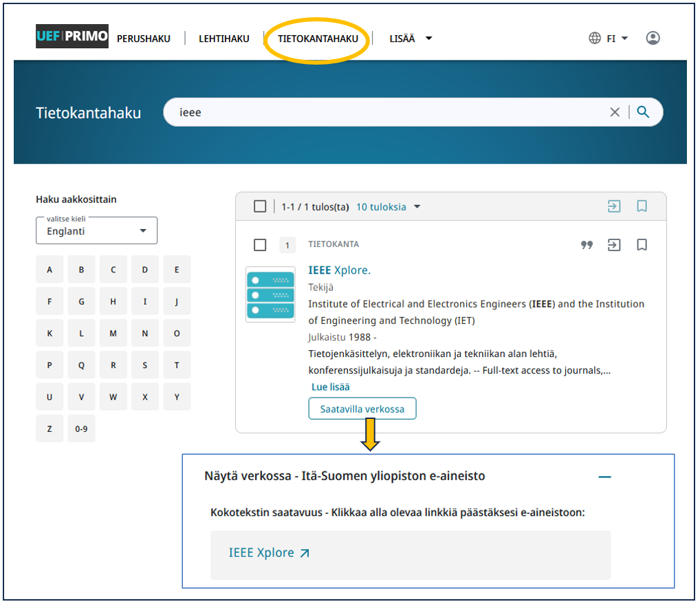The width and height of the screenshot is (700, 604).
Task: Save all results bookmark icon in header
Action: point(642,206)
